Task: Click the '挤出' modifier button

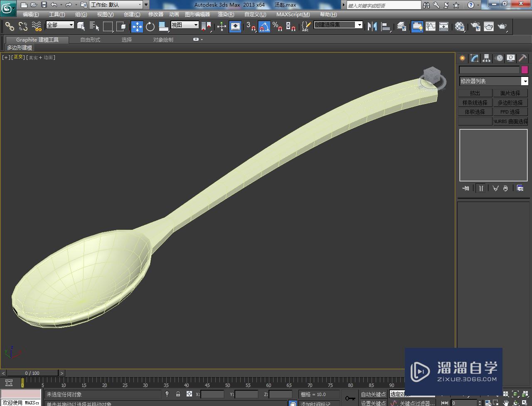Action: click(475, 93)
